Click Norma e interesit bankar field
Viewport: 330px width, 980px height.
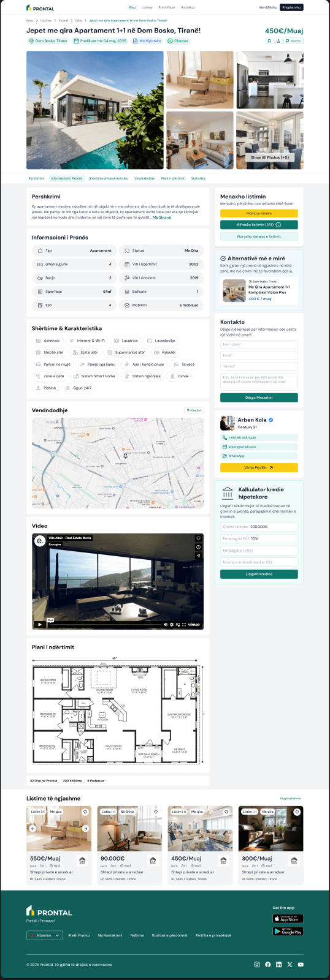pos(259,562)
